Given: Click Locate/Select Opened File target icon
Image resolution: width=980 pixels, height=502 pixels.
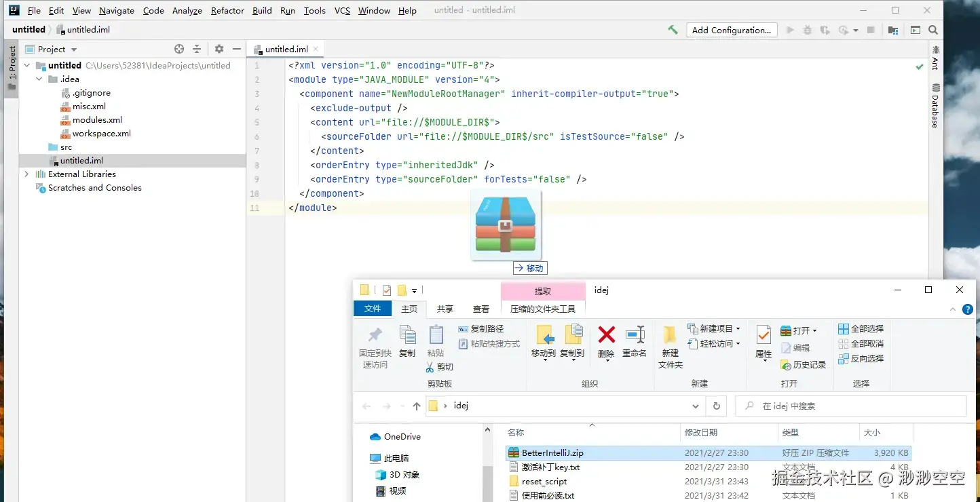Looking at the screenshot, I should coord(179,49).
